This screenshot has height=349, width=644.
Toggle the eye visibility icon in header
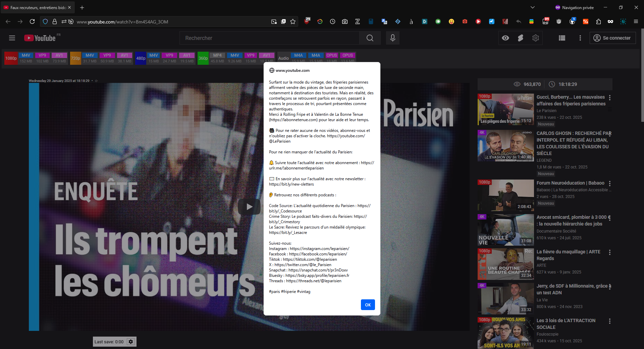505,38
